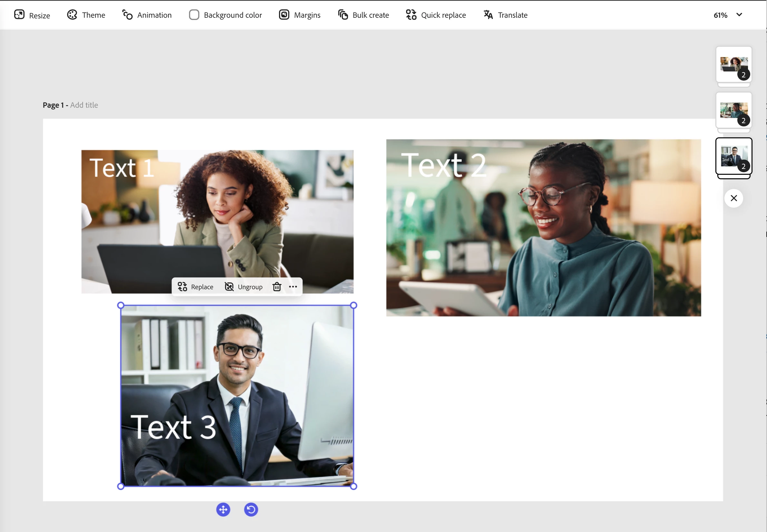Click the move handle below selection
The height and width of the screenshot is (532, 767).
223,509
